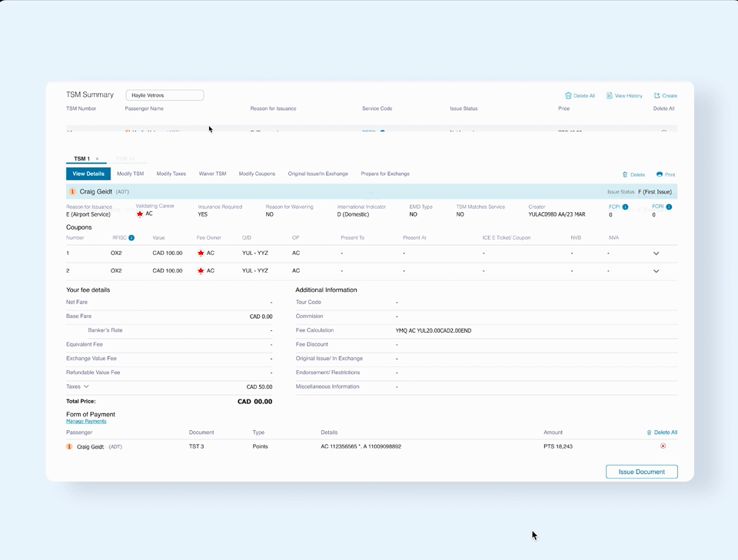Expand coupon 1 row details
Screen dimensions: 738x560
point(656,253)
